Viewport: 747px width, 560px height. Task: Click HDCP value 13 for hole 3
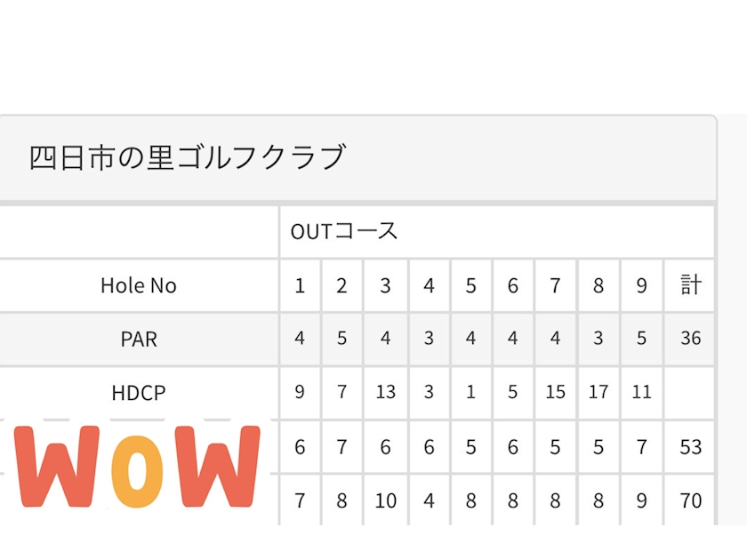[385, 392]
